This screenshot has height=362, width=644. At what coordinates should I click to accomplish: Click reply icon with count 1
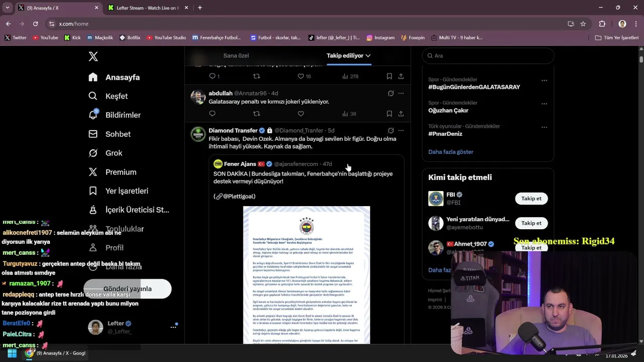pos(214,76)
